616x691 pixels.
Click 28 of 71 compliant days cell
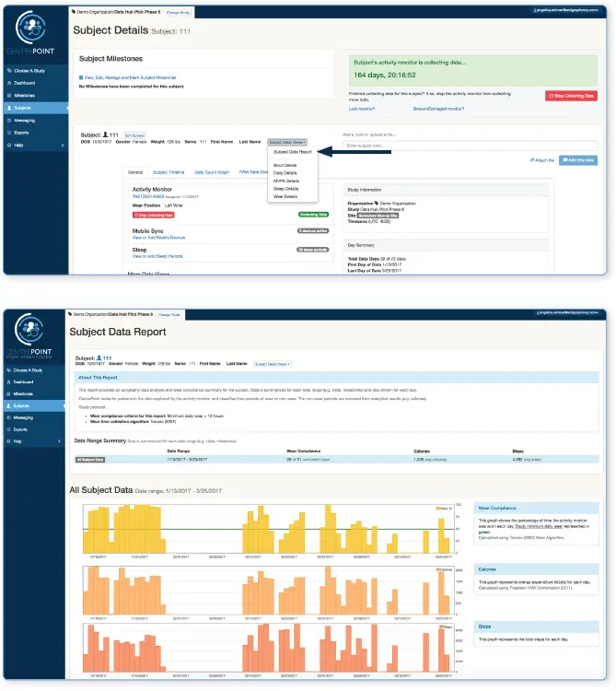(x=308, y=460)
